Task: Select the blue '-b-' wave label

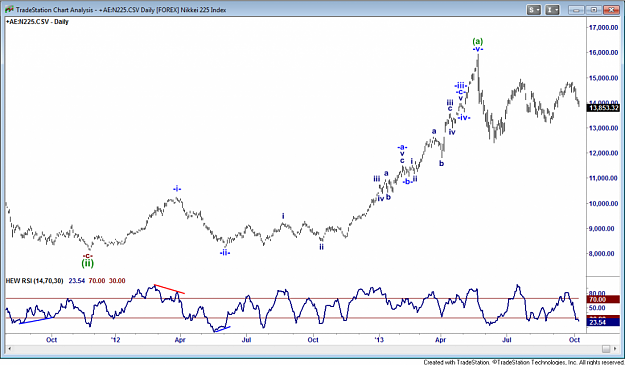Action: click(x=407, y=182)
